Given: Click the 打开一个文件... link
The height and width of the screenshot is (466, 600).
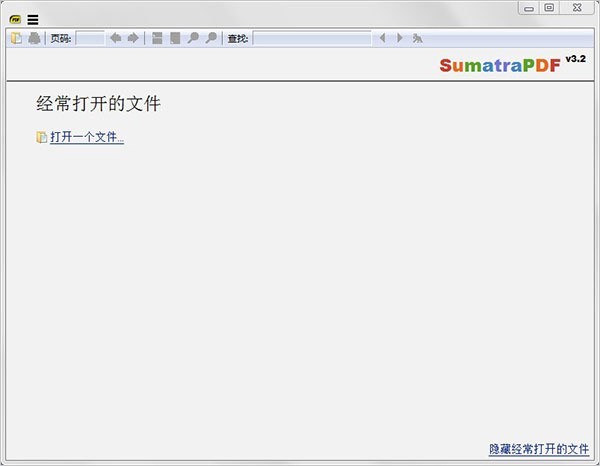Looking at the screenshot, I should coord(87,137).
